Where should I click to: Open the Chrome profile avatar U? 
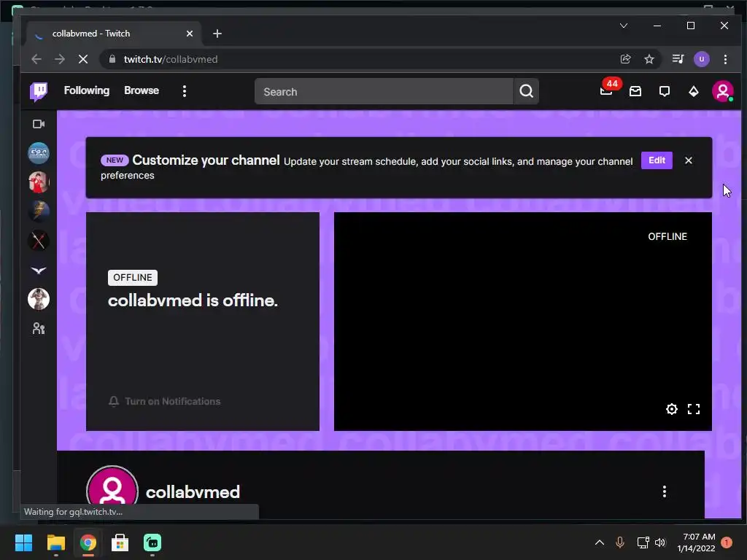click(701, 59)
